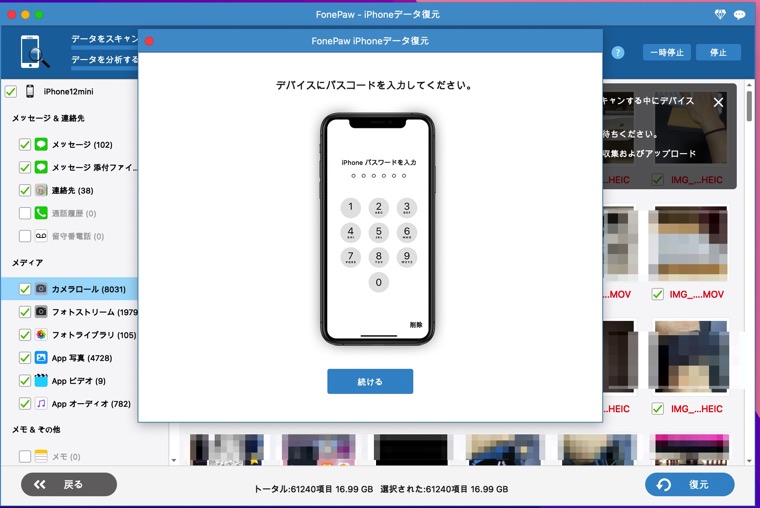Dismiss the scanning notice with X

718,102
